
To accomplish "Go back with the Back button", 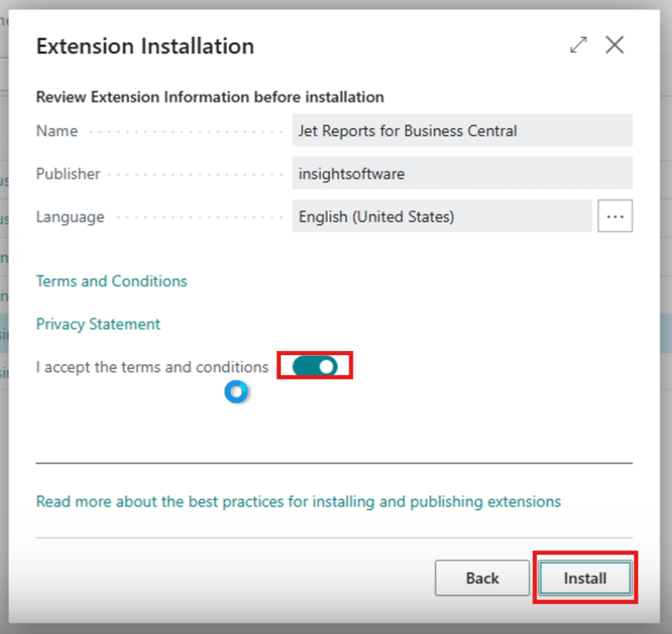I will point(482,578).
